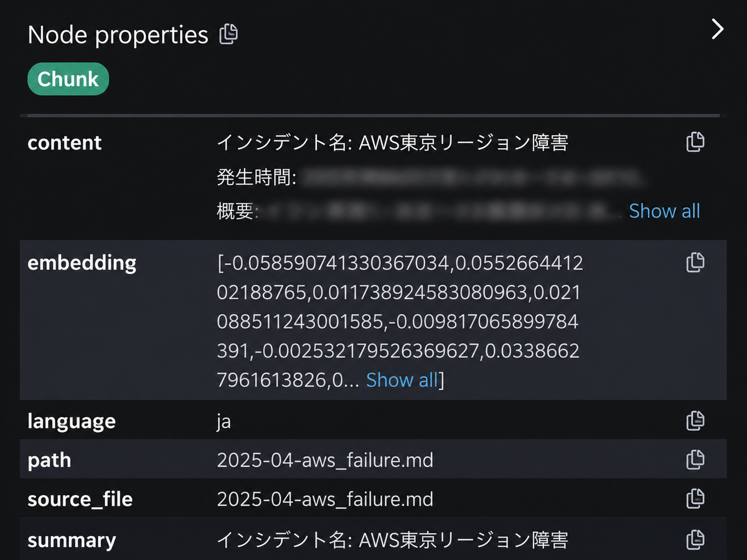Show all of the content text
The height and width of the screenshot is (560, 747).
pyautogui.click(x=664, y=211)
